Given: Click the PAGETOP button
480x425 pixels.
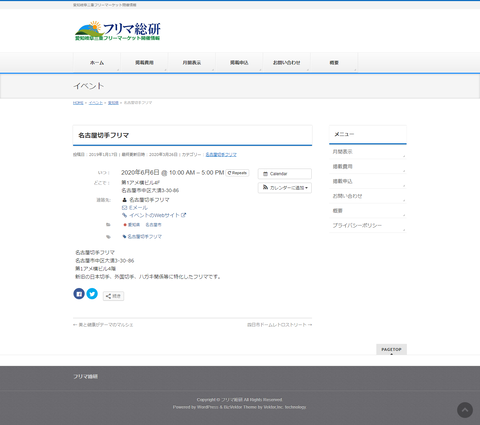Looking at the screenshot, I should tap(391, 350).
